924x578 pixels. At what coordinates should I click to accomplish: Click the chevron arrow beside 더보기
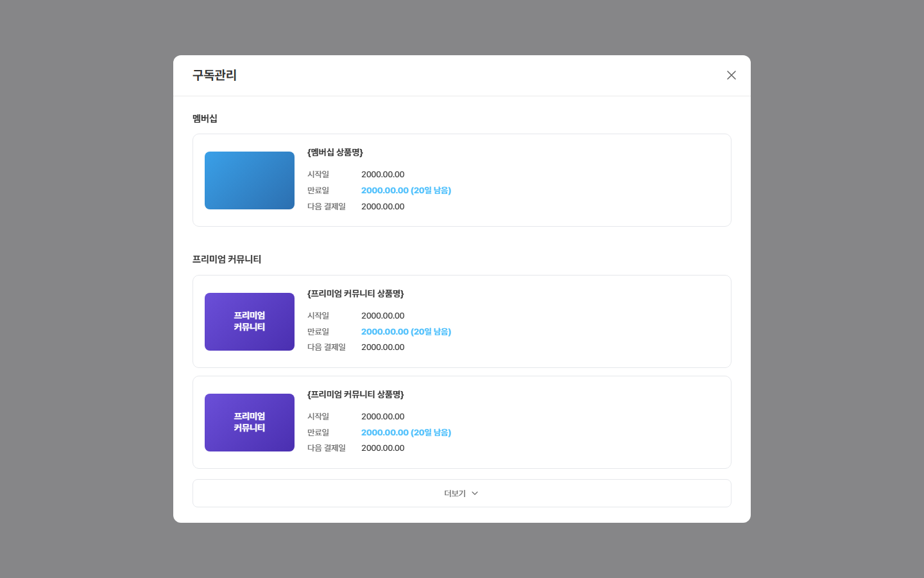tap(475, 493)
